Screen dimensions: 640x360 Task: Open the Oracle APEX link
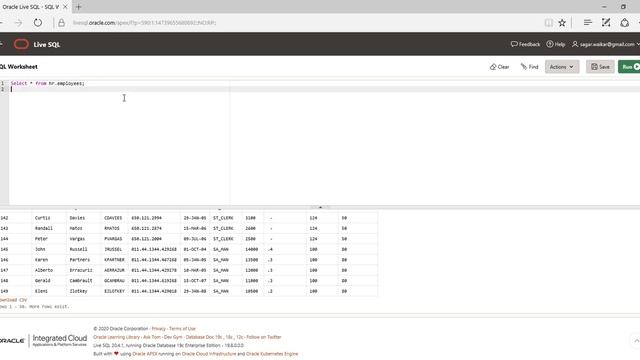(x=145, y=354)
